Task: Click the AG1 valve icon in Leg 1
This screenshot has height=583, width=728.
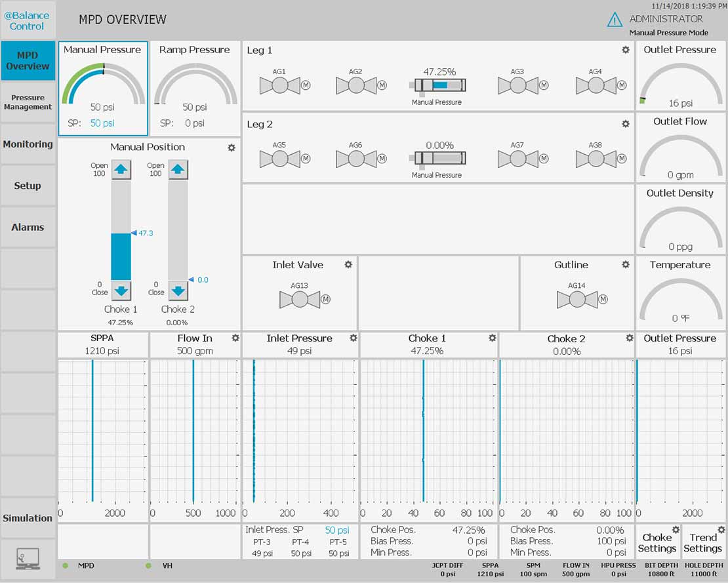Action: pyautogui.click(x=280, y=85)
